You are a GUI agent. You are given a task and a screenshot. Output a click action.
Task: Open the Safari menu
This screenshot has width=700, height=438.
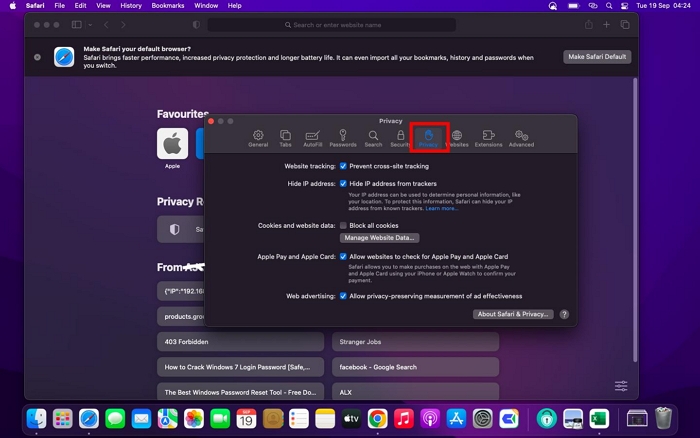point(35,6)
